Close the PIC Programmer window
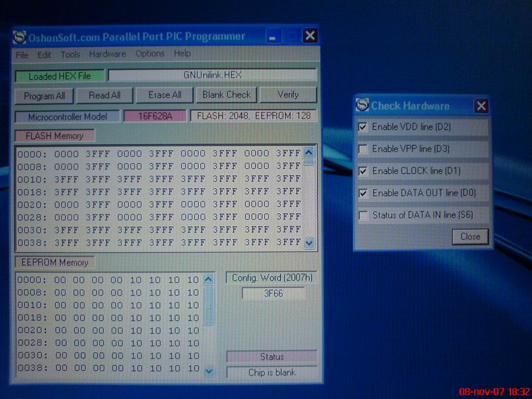The width and height of the screenshot is (532, 399). 310,35
